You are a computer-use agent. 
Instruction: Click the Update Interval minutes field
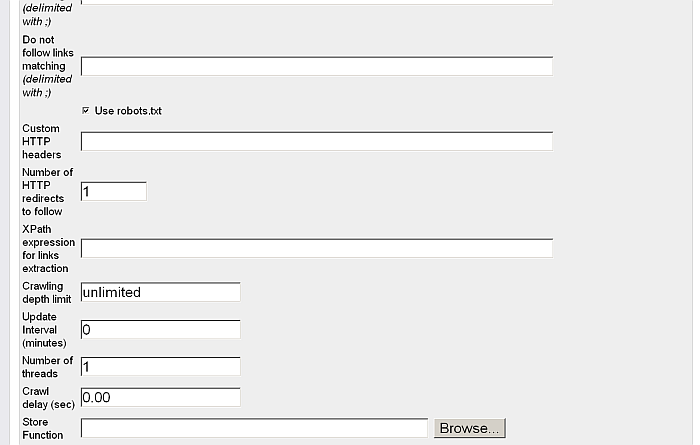pos(161,329)
